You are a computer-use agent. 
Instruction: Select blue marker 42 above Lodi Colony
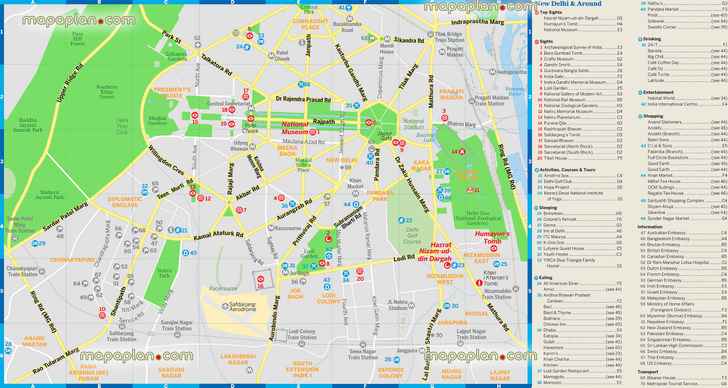coord(327,287)
